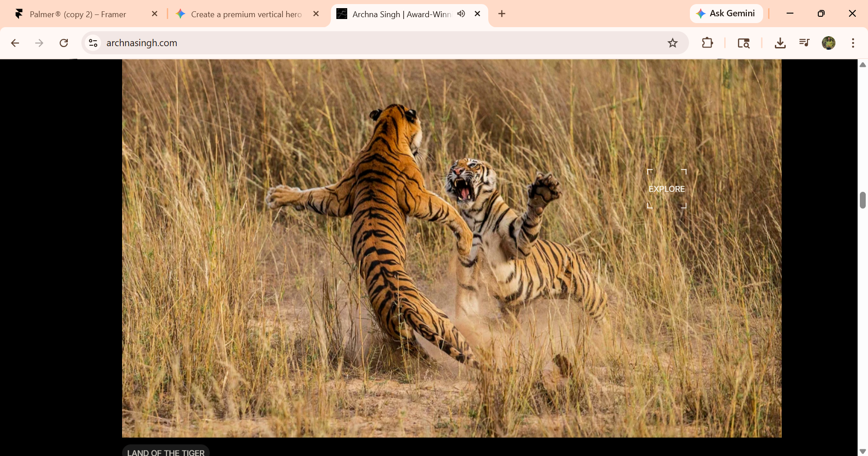868x456 pixels.
Task: Reload the archnasingh.com page
Action: click(64, 43)
